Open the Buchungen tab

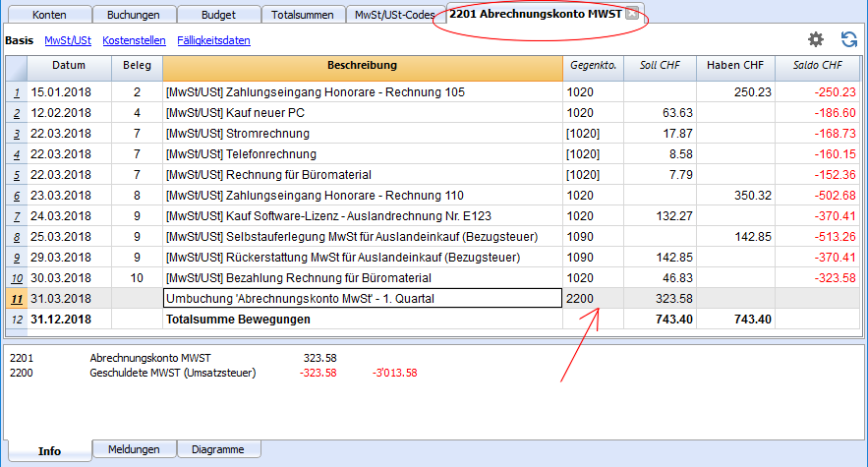click(x=134, y=15)
